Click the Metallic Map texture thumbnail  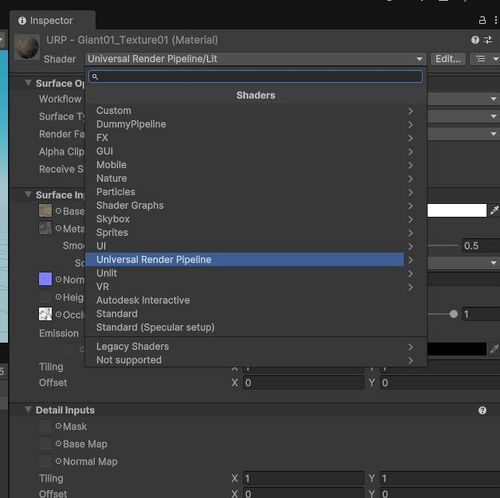click(45, 228)
